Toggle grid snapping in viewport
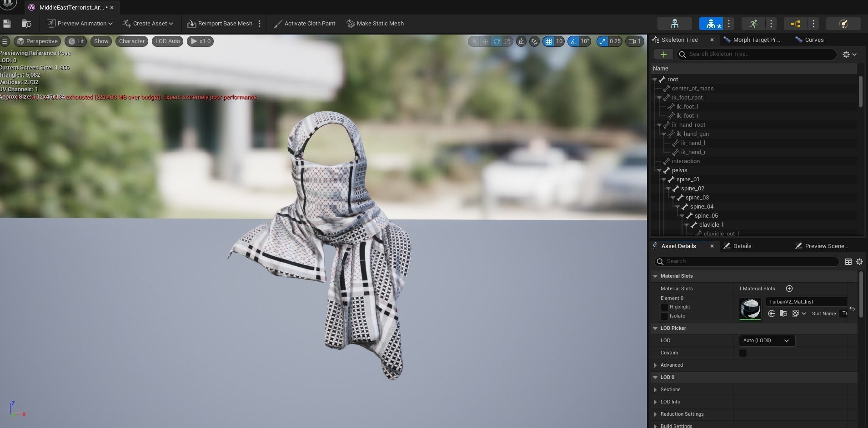The width and height of the screenshot is (868, 428). pos(548,41)
